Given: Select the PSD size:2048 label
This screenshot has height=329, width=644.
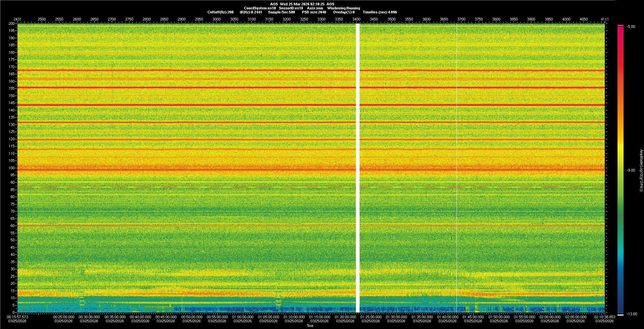Looking at the screenshot, I should [314, 12].
